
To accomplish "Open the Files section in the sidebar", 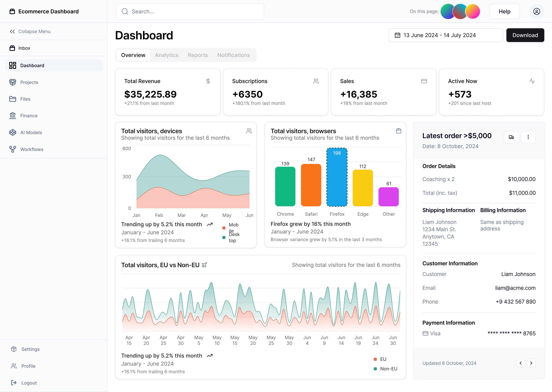I will tap(13, 99).
